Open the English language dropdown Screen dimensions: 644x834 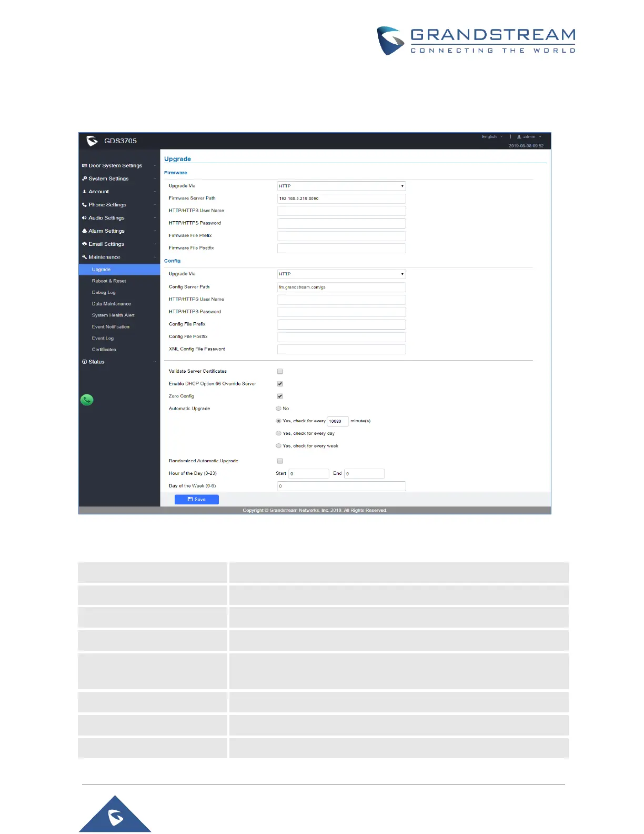point(492,136)
